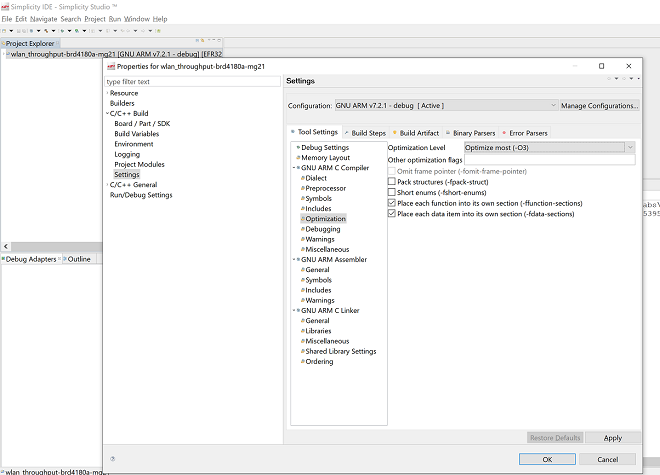Open the Optimization Level dropdown

(x=549, y=147)
